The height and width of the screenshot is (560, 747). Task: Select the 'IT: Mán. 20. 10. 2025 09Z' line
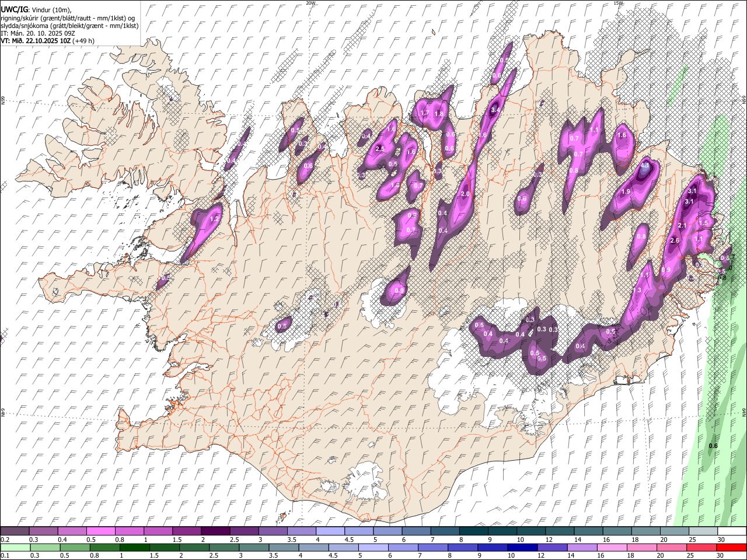tap(38, 33)
